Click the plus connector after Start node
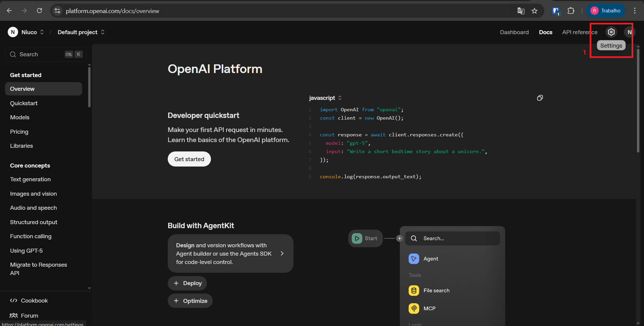The image size is (644, 326). pyautogui.click(x=399, y=238)
